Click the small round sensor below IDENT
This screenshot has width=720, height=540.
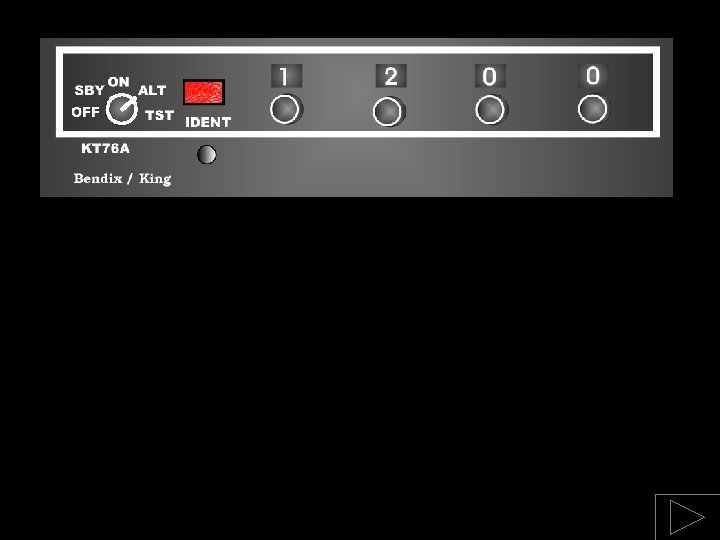[x=207, y=154]
